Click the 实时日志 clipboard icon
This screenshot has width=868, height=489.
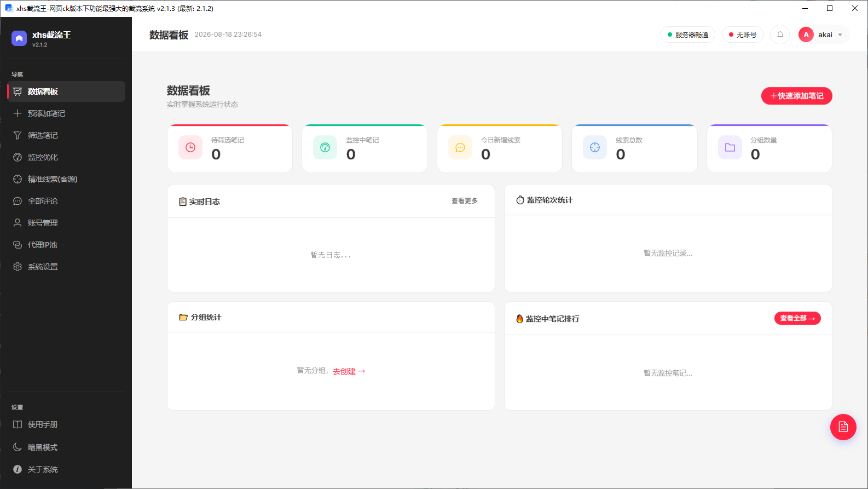pyautogui.click(x=183, y=202)
